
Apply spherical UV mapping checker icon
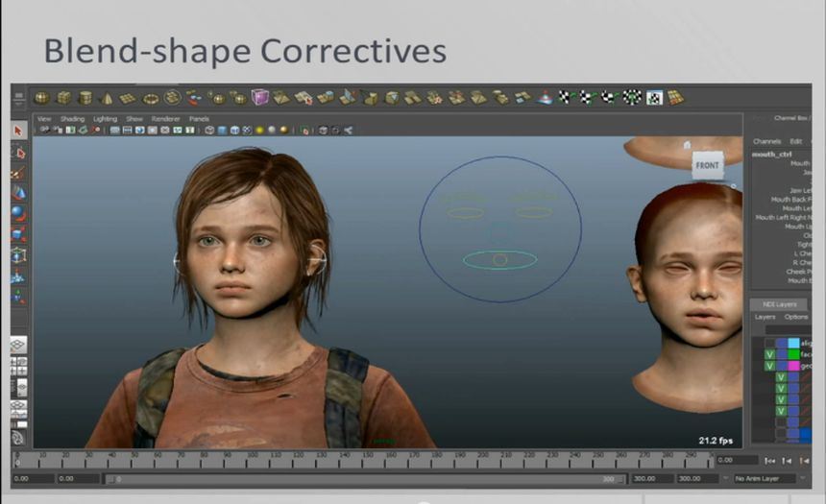(609, 97)
